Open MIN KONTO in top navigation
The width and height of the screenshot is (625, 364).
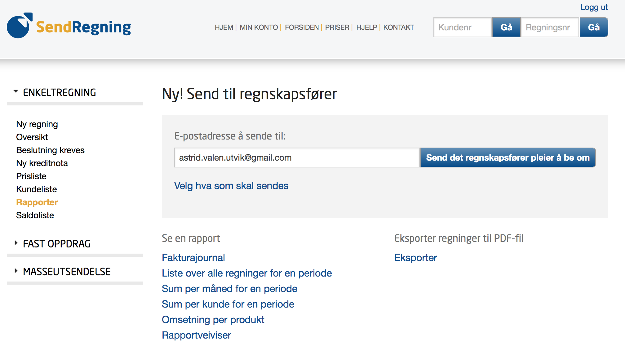259,28
